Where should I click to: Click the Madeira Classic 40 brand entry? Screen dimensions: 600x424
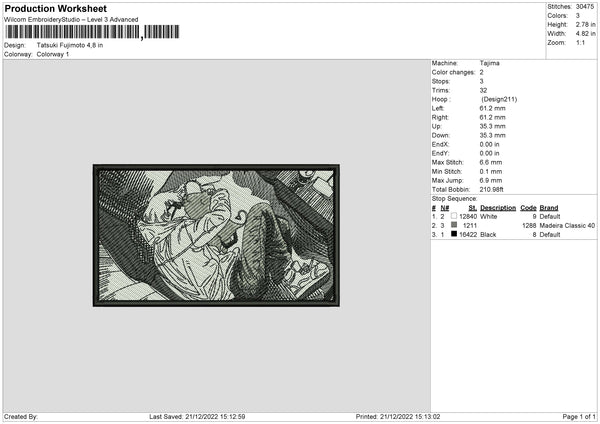pyautogui.click(x=567, y=225)
